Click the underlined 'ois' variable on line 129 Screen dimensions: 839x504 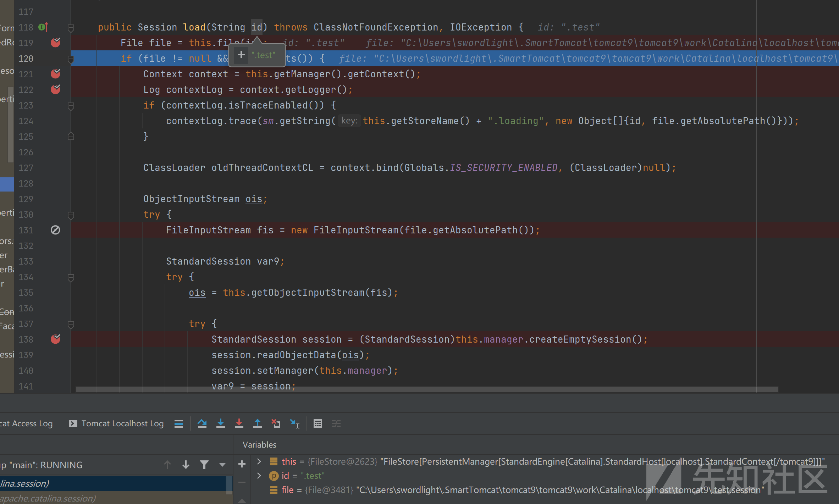(254, 199)
